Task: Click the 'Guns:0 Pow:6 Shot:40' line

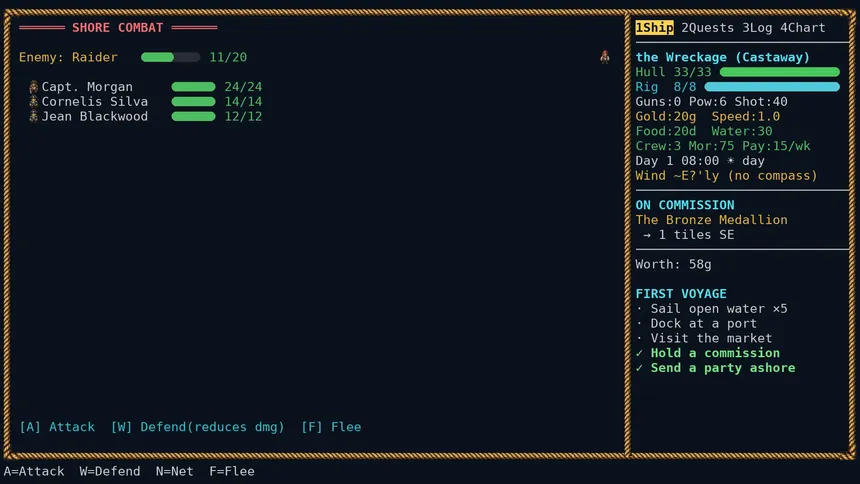Action: (711, 102)
